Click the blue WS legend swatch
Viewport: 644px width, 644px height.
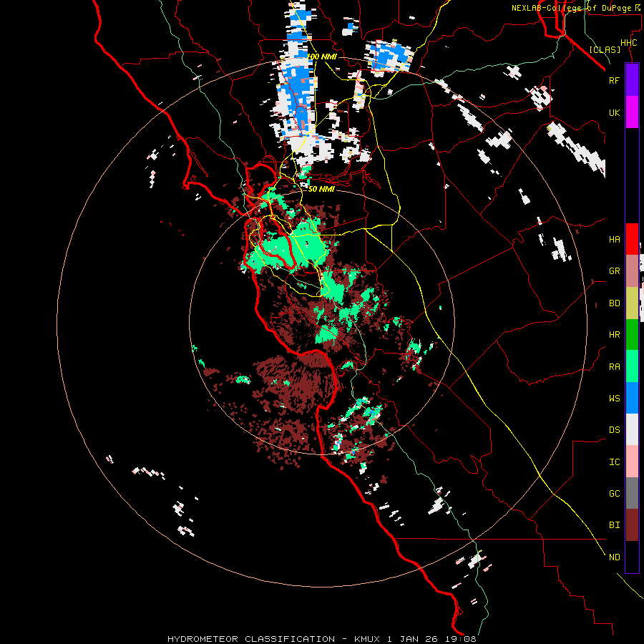pos(632,398)
